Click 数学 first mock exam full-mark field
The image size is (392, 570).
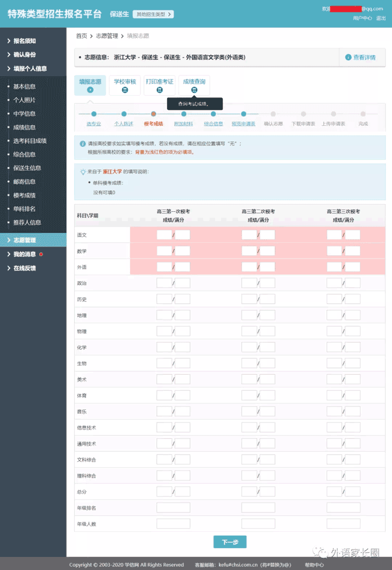182,251
